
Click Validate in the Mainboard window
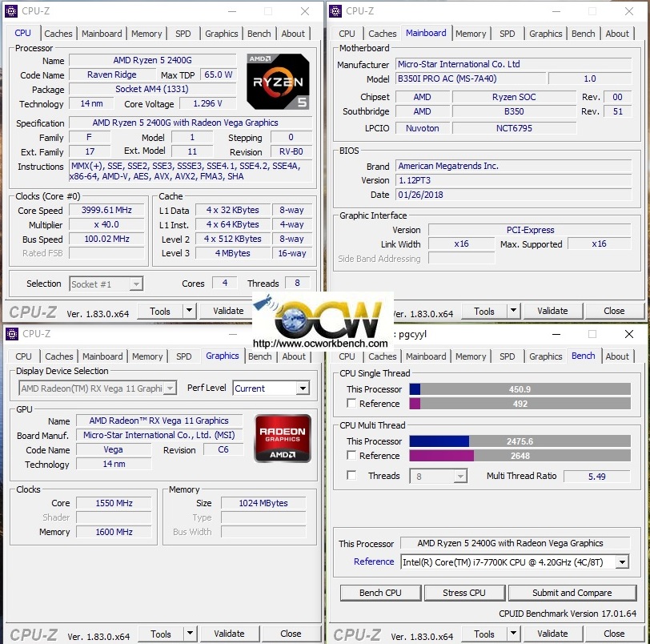click(552, 311)
